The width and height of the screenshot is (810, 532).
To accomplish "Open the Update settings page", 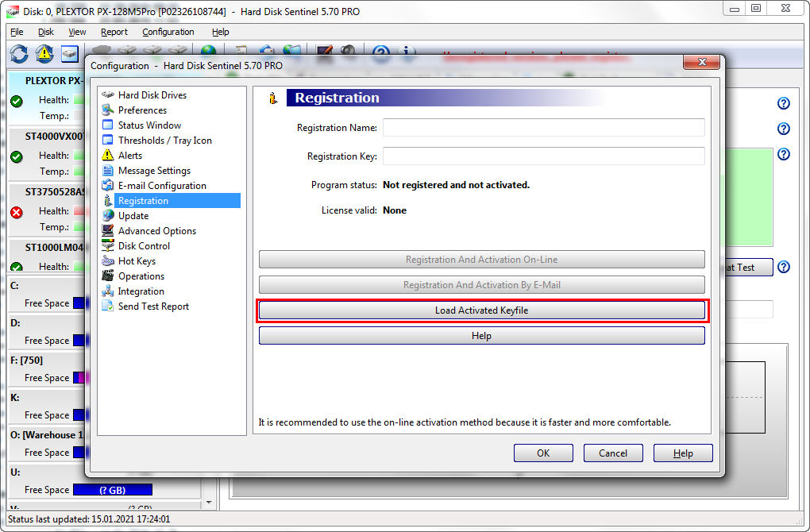I will 133,216.
